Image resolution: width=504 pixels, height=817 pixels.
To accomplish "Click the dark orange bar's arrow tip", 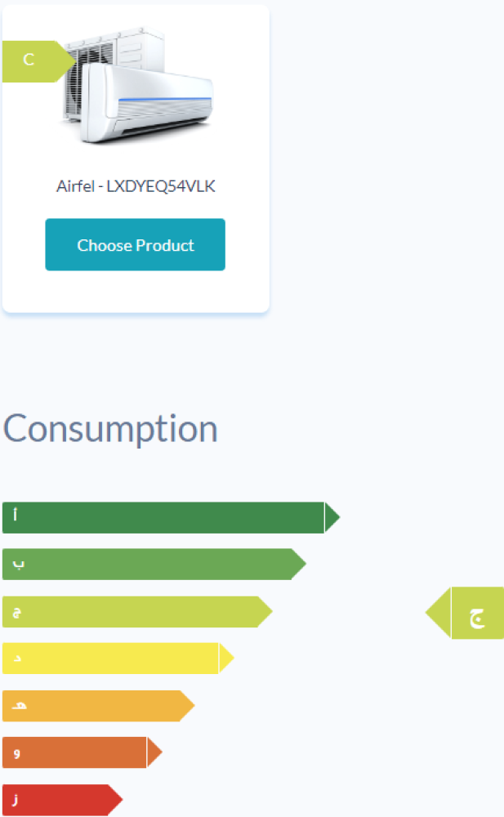I will (154, 752).
